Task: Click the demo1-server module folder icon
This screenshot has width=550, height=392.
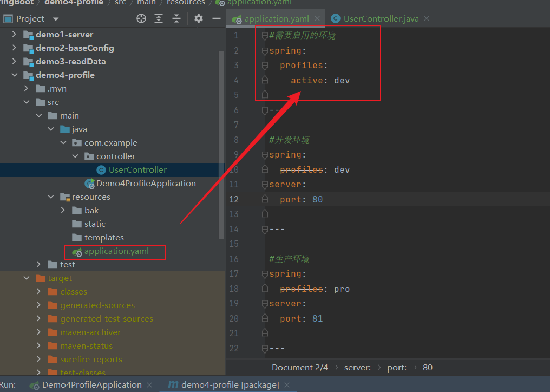Action: coord(28,35)
